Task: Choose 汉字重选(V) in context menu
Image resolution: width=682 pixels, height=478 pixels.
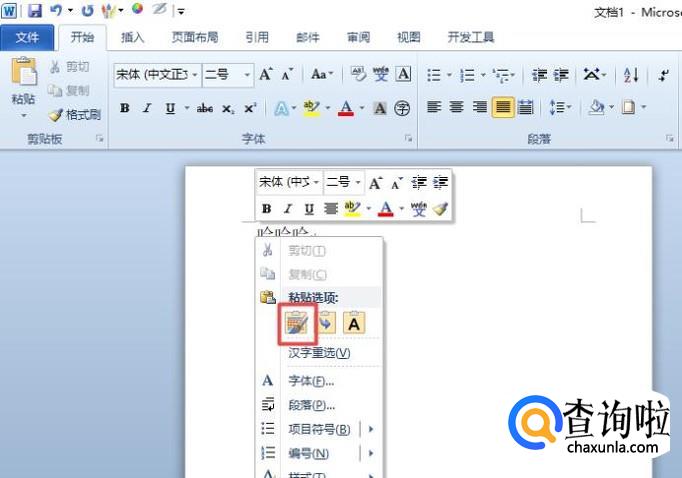Action: click(319, 353)
